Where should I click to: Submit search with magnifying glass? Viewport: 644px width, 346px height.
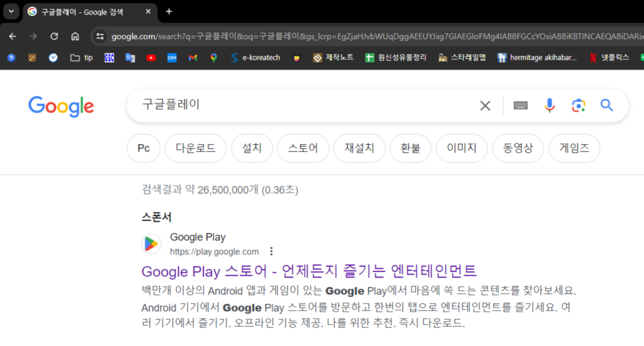607,106
